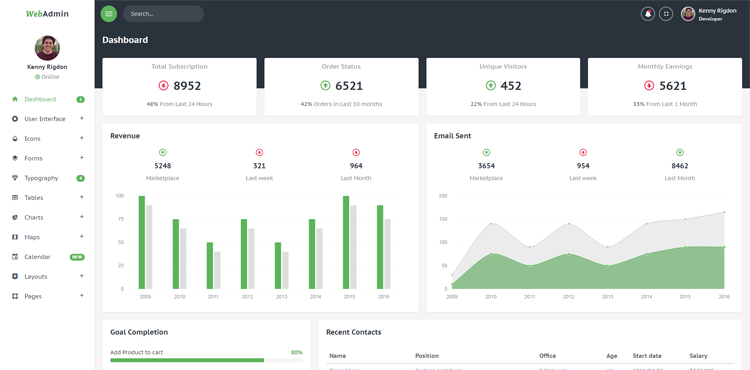Click the 80% progress value
750x370 pixels.
point(297,352)
